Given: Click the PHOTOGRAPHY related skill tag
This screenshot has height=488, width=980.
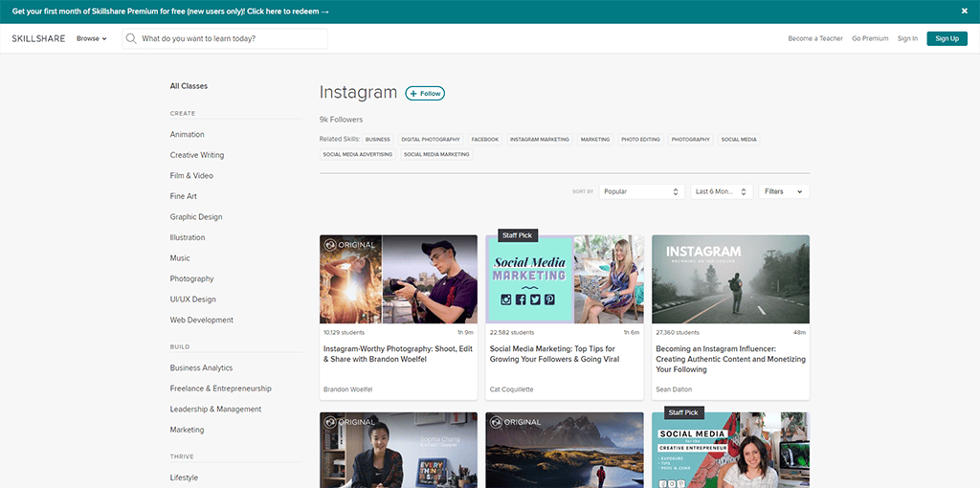Looking at the screenshot, I should 691,140.
